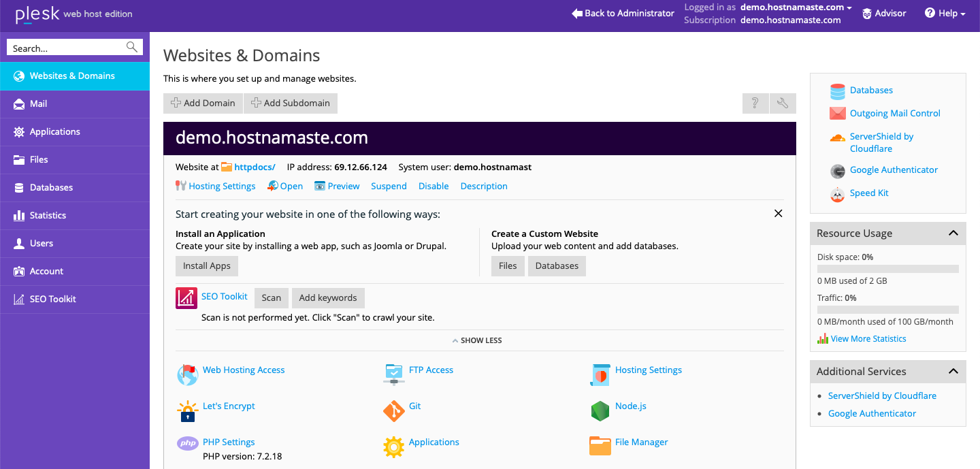This screenshot has width=980, height=469.
Task: Click the SEO Toolkit link text
Action: [x=225, y=296]
